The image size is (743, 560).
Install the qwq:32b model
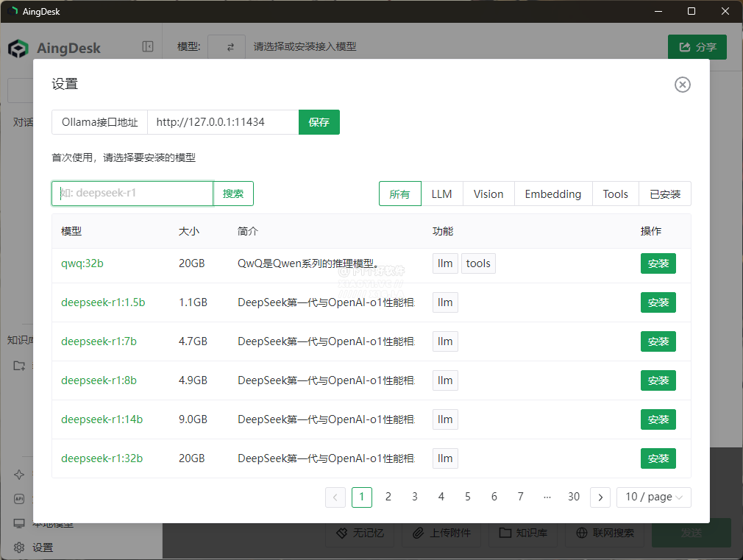pyautogui.click(x=658, y=263)
